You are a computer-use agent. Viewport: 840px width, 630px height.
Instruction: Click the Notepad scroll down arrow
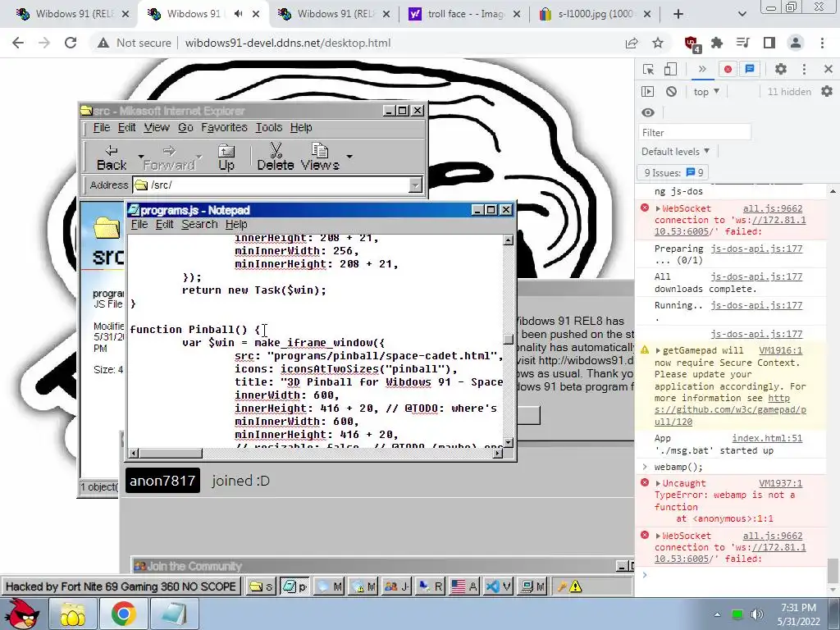pos(509,442)
